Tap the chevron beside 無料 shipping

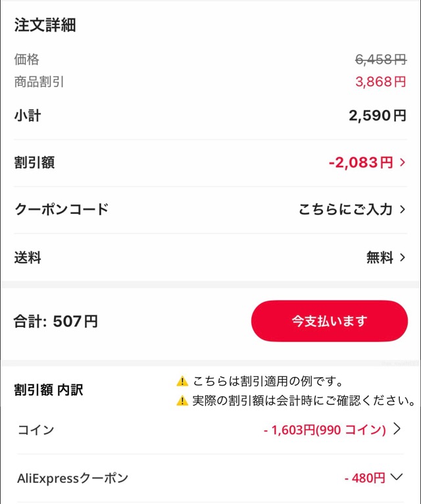pyautogui.click(x=403, y=257)
